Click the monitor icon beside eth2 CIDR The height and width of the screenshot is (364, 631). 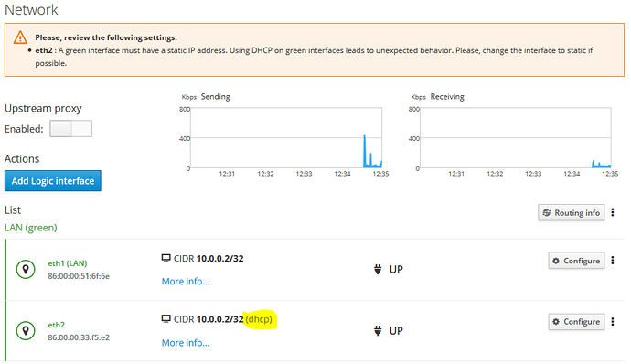coord(166,319)
